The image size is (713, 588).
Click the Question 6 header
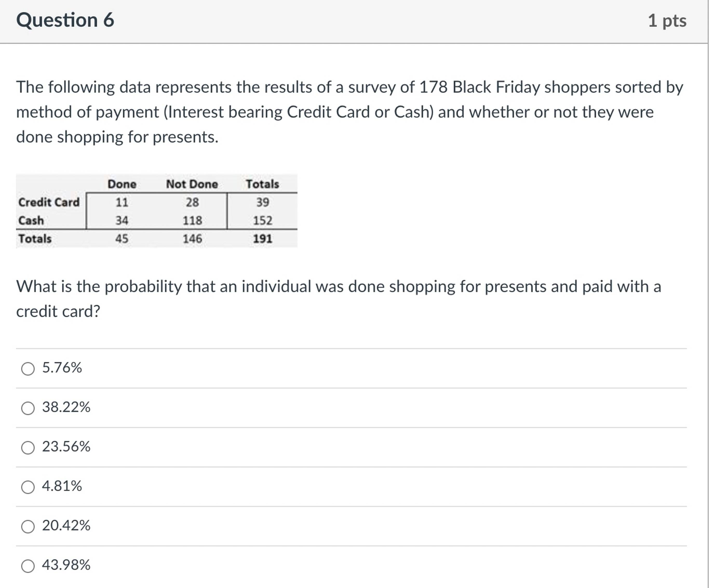[65, 20]
